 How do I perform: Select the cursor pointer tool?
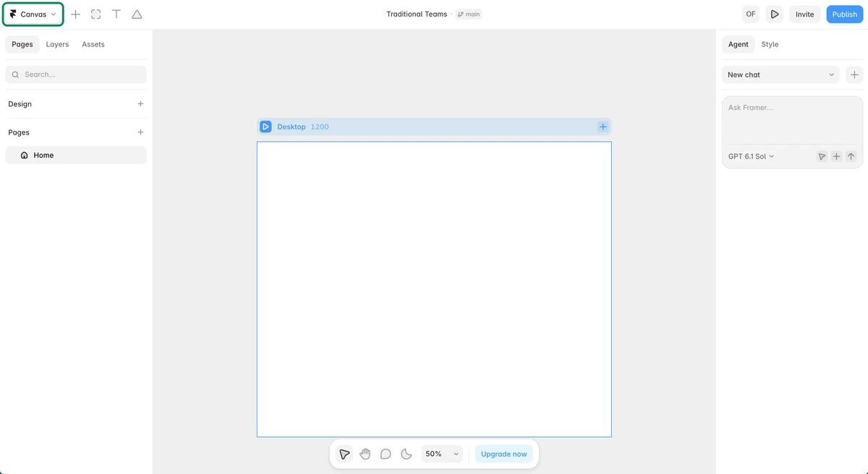pyautogui.click(x=344, y=454)
